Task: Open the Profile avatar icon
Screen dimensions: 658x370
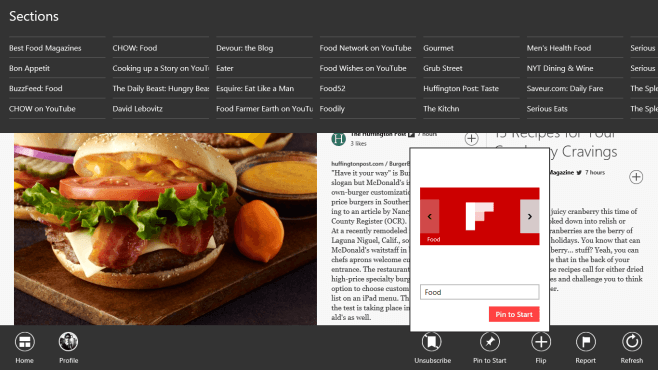Action: pos(68,342)
